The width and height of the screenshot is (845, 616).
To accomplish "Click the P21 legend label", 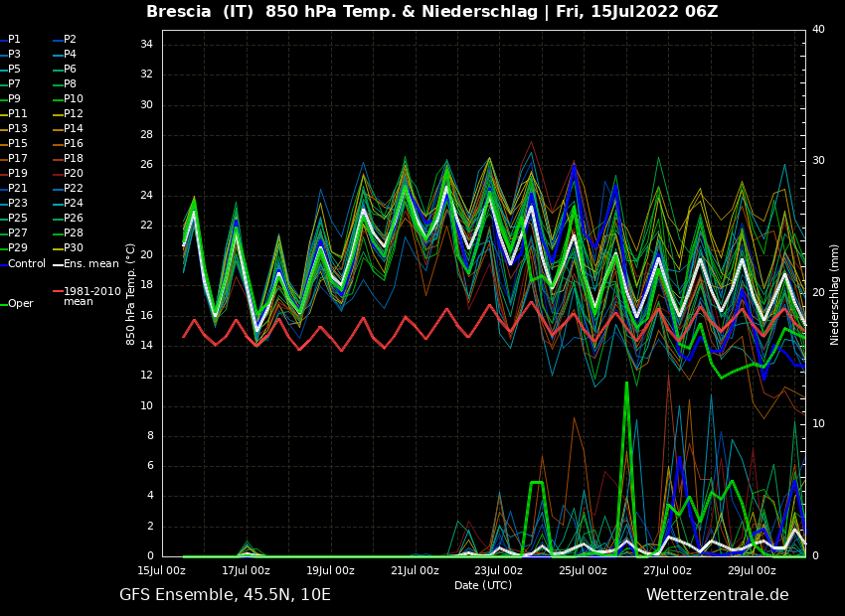I will pos(17,188).
